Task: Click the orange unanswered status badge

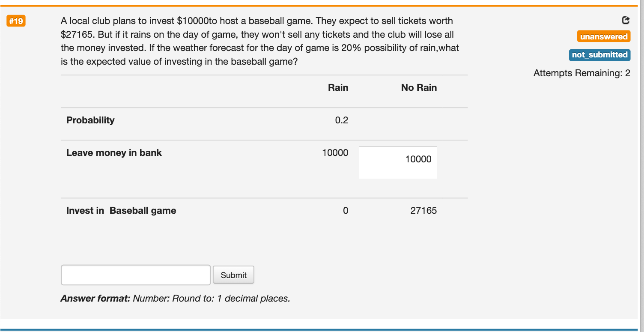Action: pos(604,36)
